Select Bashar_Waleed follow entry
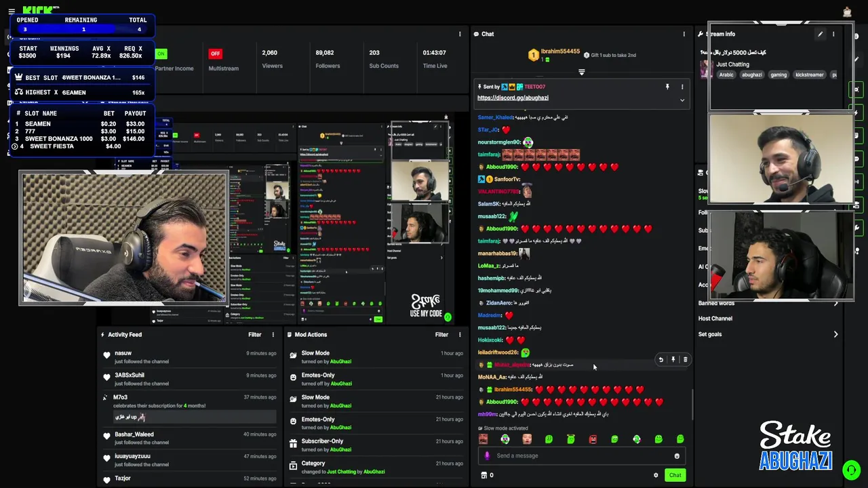The width and height of the screenshot is (868, 488). pos(189,438)
